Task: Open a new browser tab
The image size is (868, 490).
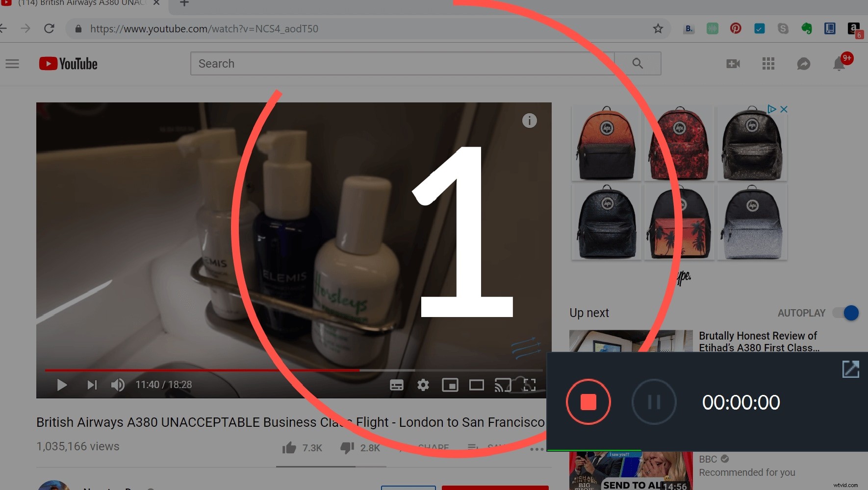Action: tap(184, 3)
